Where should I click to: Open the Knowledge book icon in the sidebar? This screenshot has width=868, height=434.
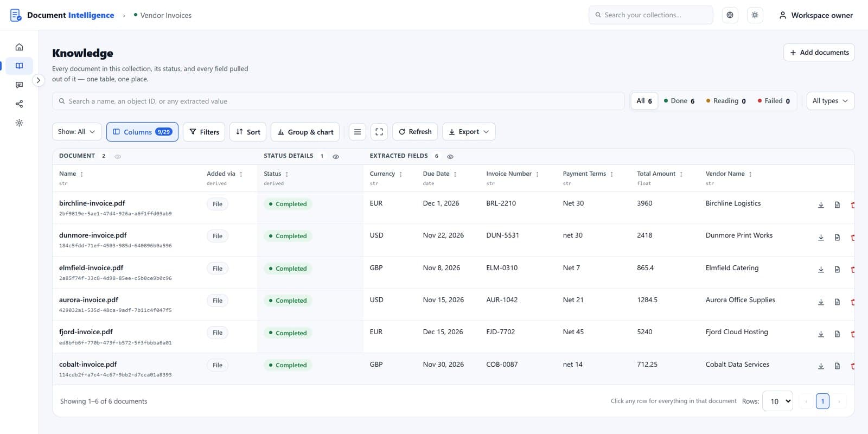tap(19, 66)
